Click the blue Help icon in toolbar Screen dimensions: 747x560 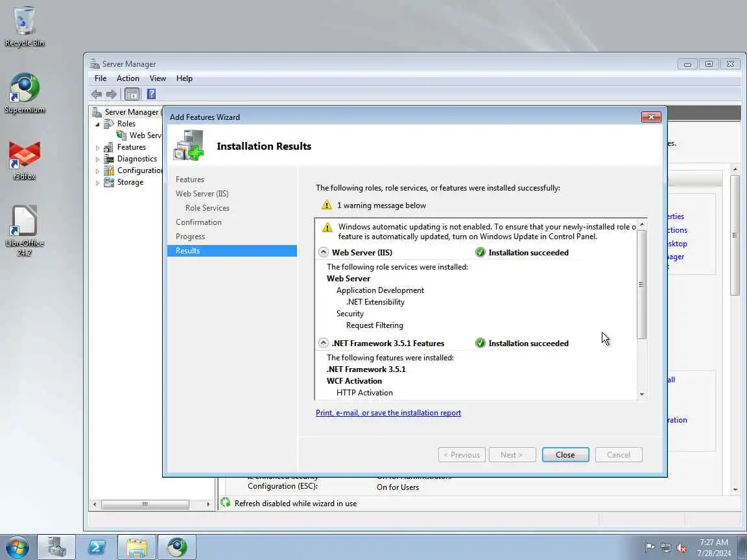click(x=152, y=94)
